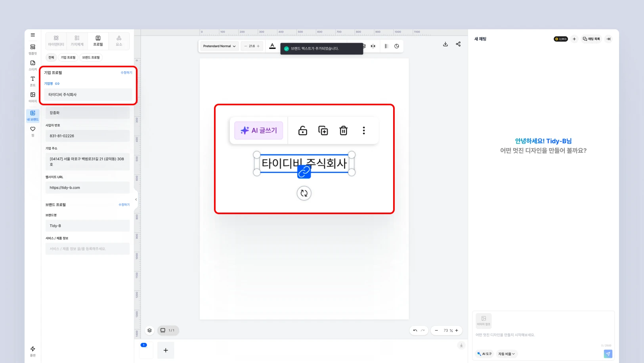Click the 장종화 name field
This screenshot has height=363, width=644.
click(88, 113)
